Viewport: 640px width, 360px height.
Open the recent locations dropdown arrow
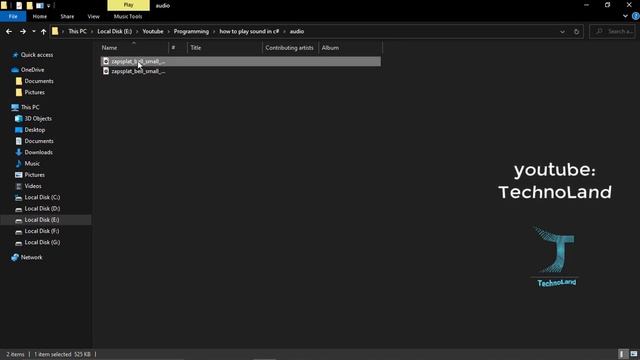(x=34, y=31)
